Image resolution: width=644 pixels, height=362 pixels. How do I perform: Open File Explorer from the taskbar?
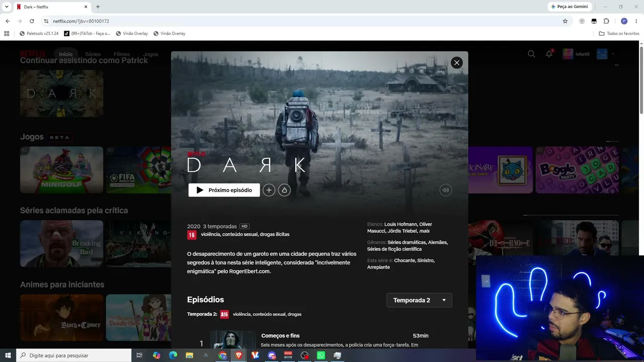[x=190, y=355]
